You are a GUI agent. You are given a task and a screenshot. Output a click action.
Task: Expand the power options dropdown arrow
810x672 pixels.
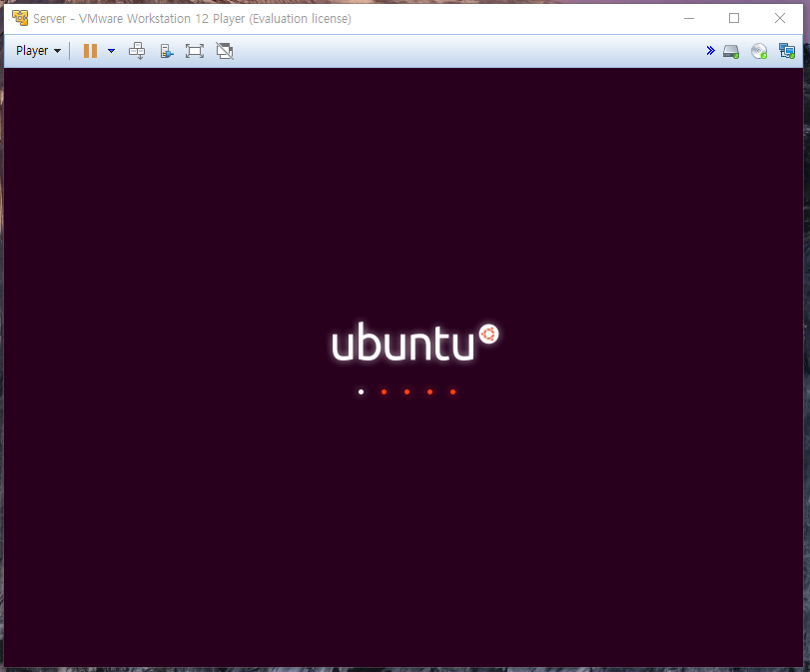[x=111, y=51]
